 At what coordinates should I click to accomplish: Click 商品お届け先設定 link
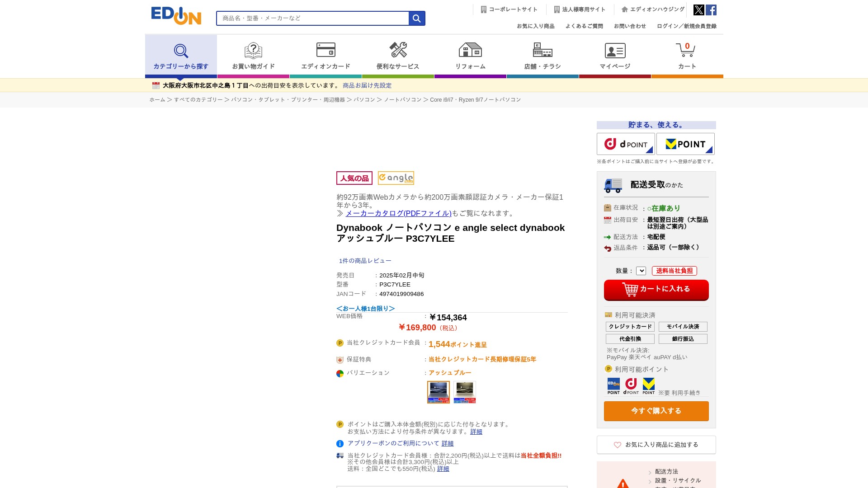click(x=367, y=85)
